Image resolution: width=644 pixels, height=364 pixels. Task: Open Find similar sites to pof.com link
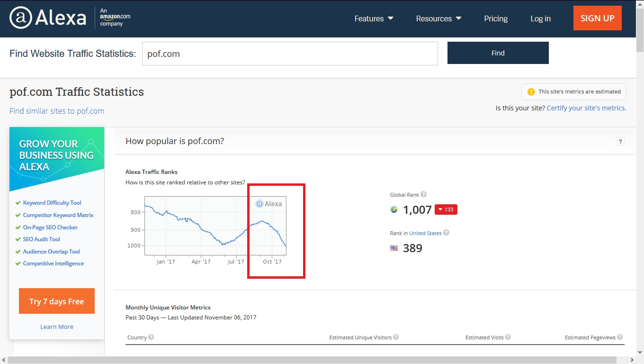[x=57, y=111]
